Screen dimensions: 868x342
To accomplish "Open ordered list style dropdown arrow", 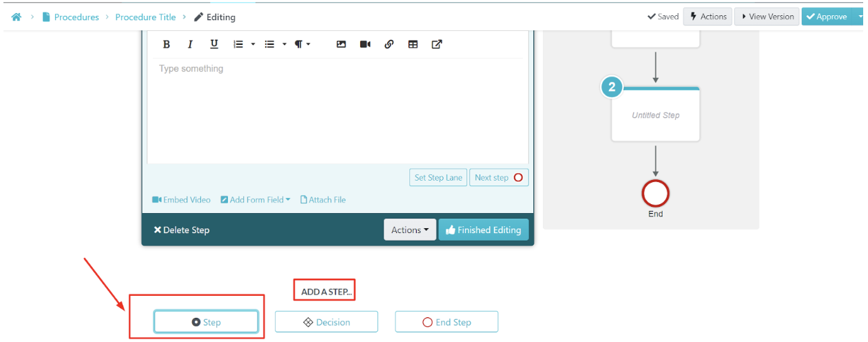I will [x=253, y=44].
